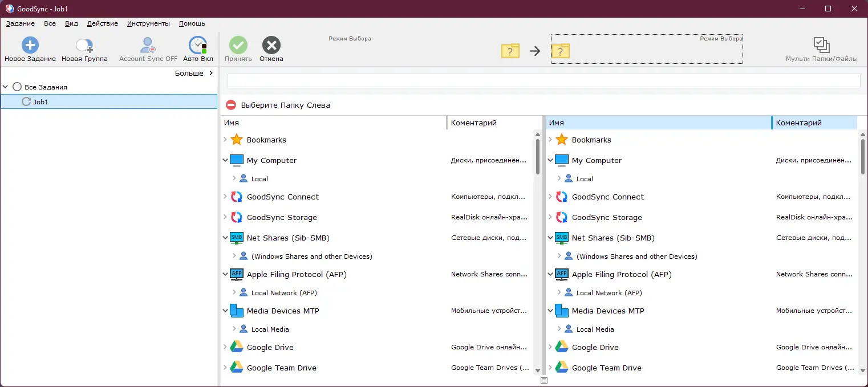The image size is (868, 387).
Task: Click Net Shares SMB icon in right pane
Action: 562,238
